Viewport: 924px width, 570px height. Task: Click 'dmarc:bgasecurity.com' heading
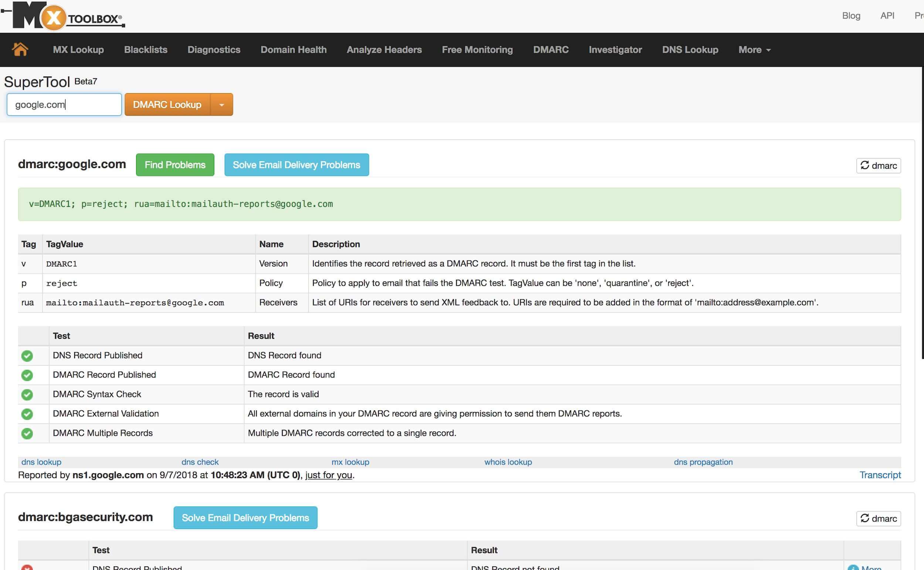[85, 517]
